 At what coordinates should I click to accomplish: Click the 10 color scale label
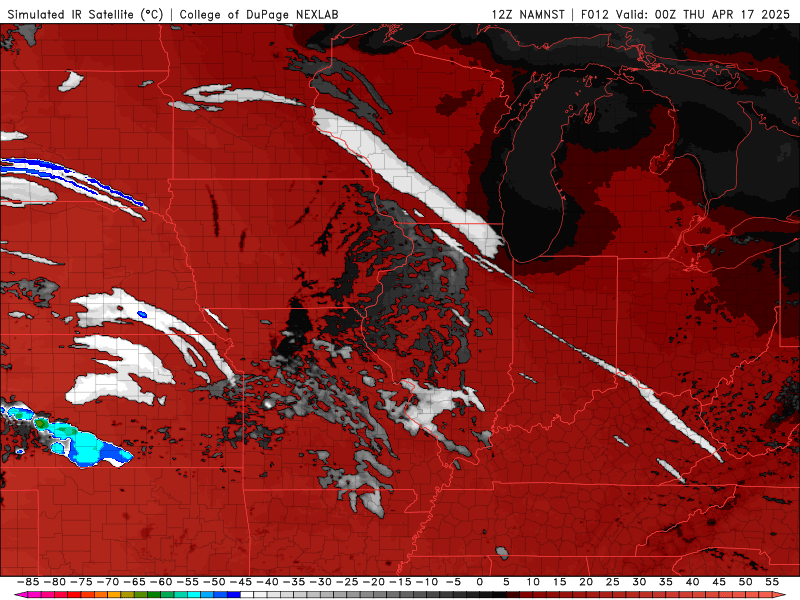pyautogui.click(x=533, y=582)
